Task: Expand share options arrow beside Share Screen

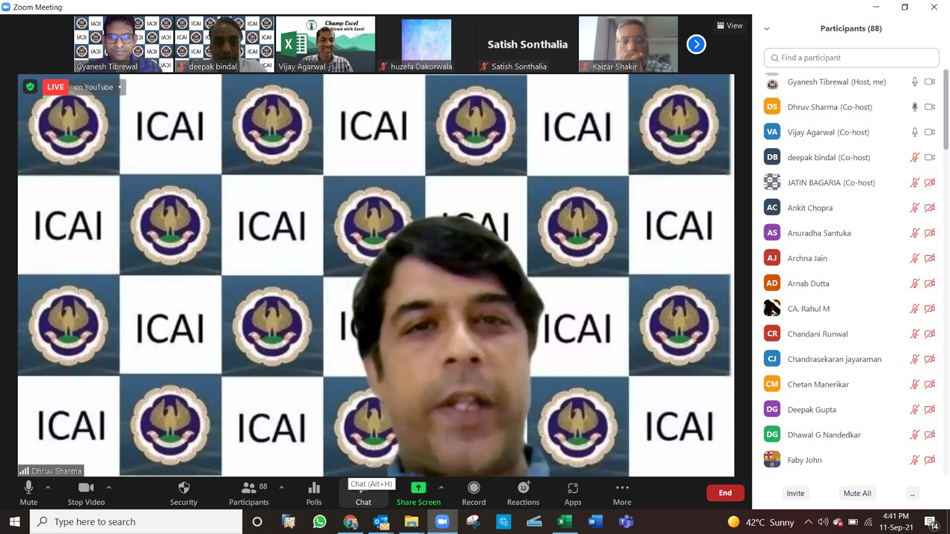Action: click(x=441, y=487)
